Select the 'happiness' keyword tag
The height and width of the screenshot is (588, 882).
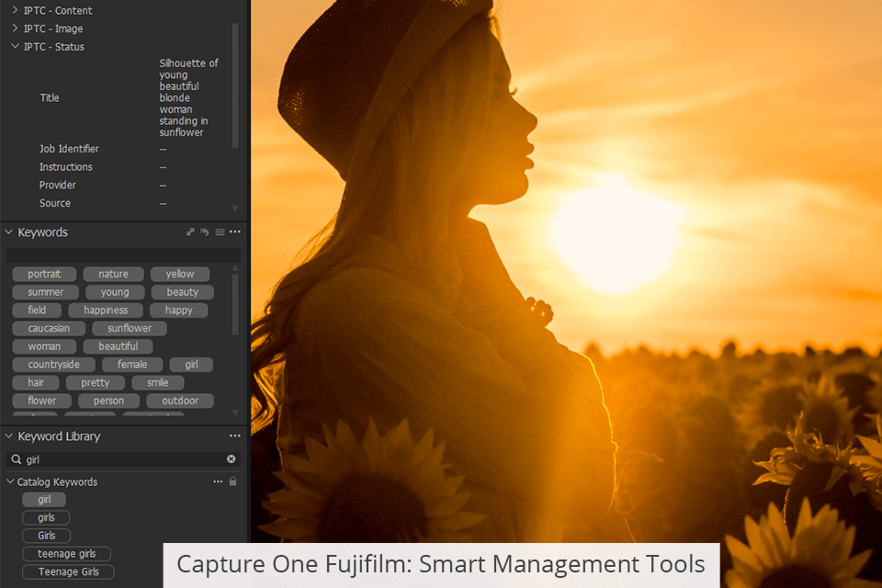(x=106, y=310)
